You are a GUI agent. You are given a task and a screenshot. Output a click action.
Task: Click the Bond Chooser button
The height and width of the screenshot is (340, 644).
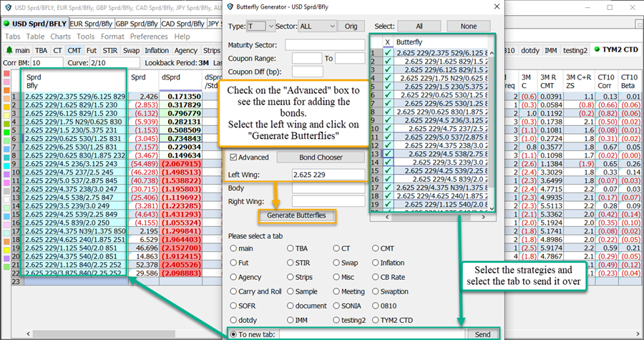point(321,157)
